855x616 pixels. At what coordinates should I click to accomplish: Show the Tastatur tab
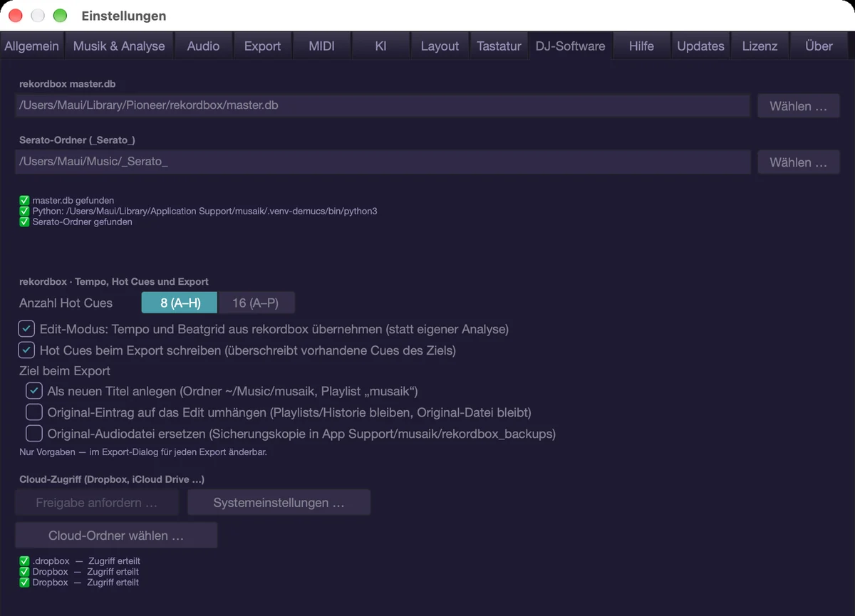pyautogui.click(x=499, y=46)
